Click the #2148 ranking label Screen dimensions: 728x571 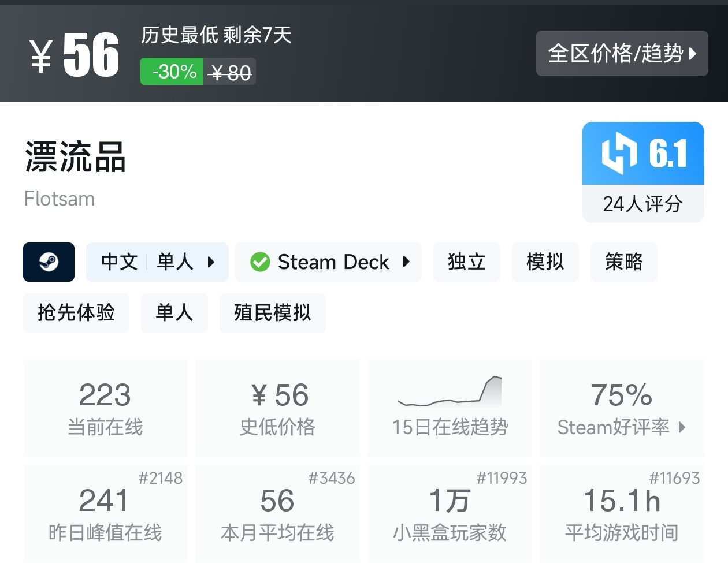161,478
